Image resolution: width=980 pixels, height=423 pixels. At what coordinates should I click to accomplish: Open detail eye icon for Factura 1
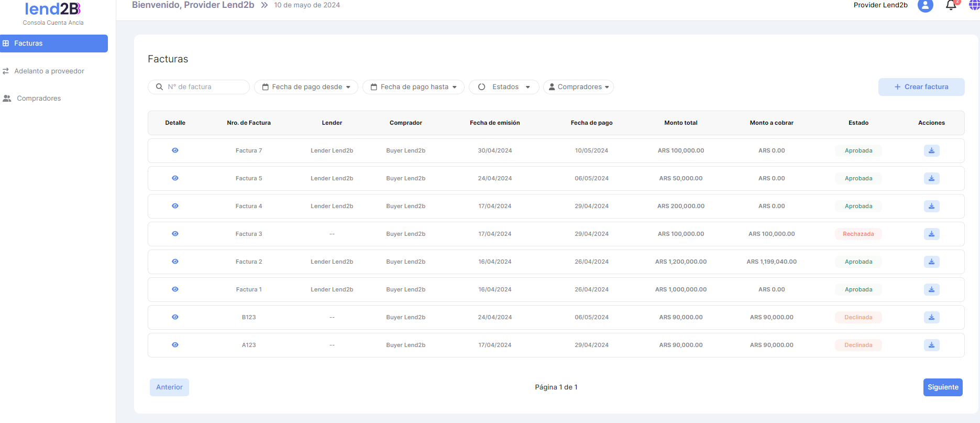click(175, 289)
